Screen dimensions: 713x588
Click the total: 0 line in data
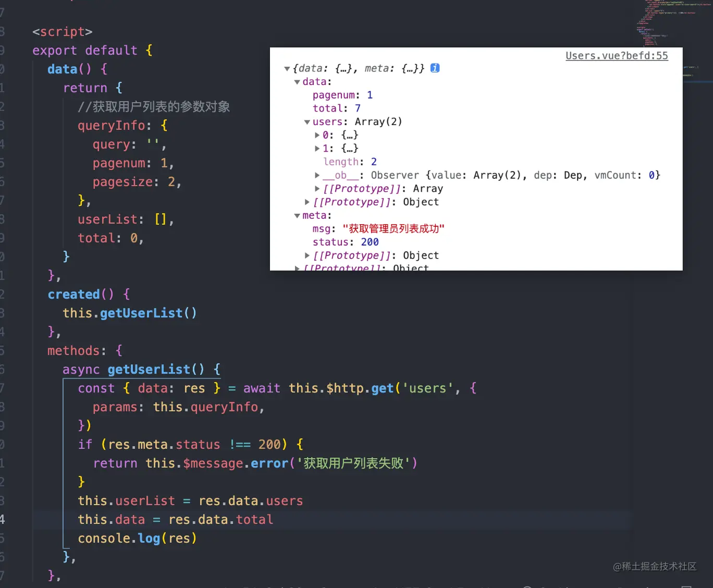click(110, 238)
